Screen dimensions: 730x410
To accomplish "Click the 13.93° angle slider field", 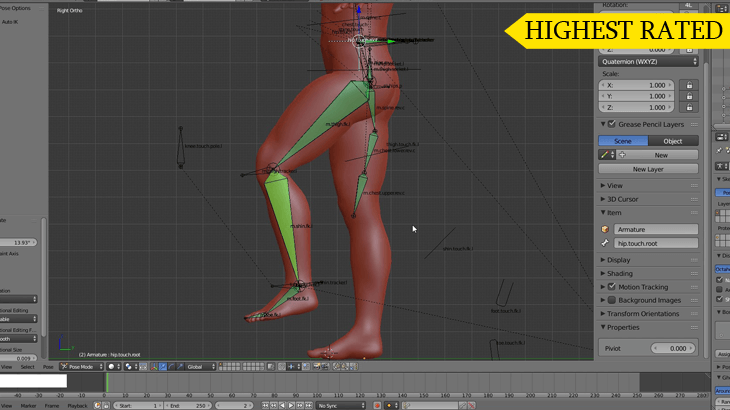I will click(x=18, y=242).
